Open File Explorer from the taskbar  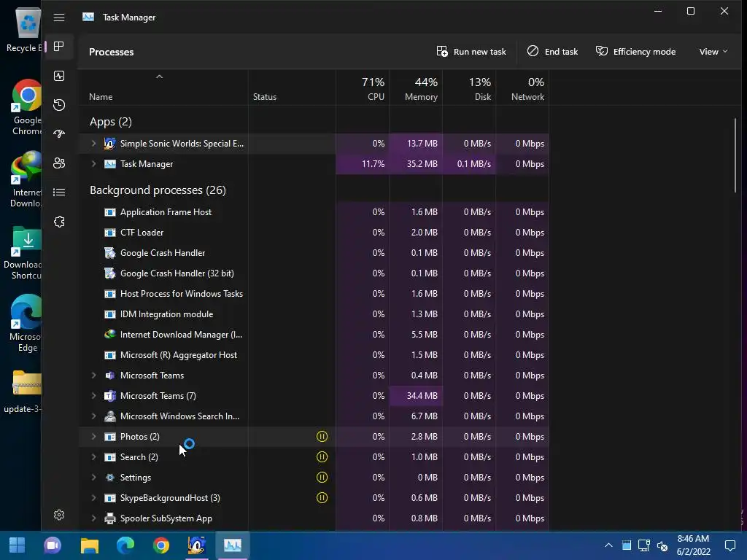tap(89, 545)
